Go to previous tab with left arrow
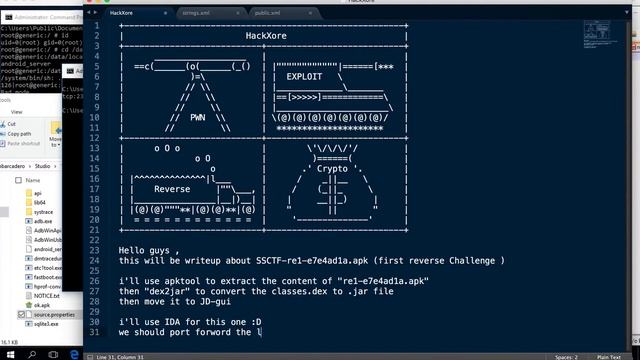This screenshot has width=640, height=360. tap(88, 12)
